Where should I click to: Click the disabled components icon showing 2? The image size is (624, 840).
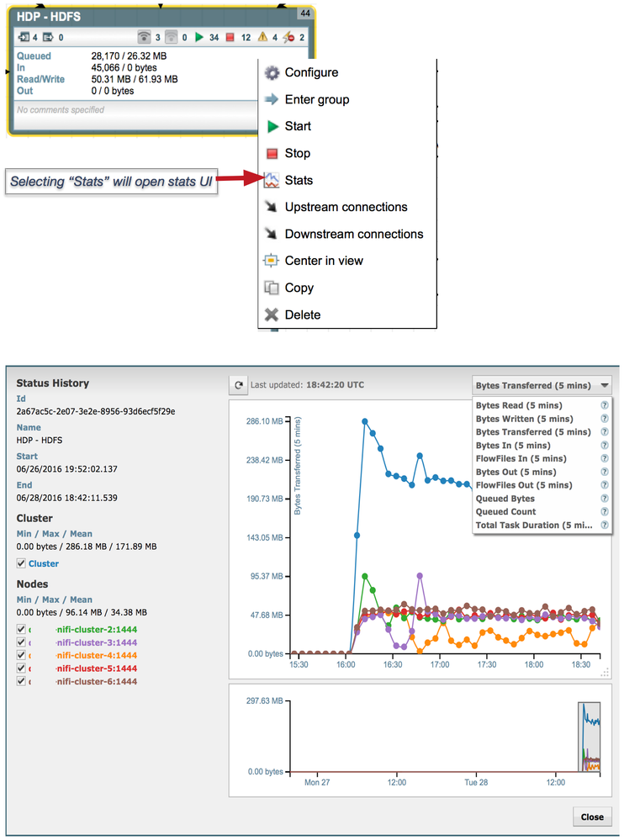point(288,37)
